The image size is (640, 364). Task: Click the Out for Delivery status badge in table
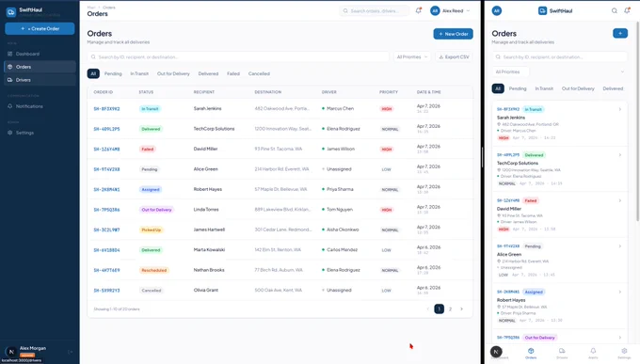(x=156, y=210)
